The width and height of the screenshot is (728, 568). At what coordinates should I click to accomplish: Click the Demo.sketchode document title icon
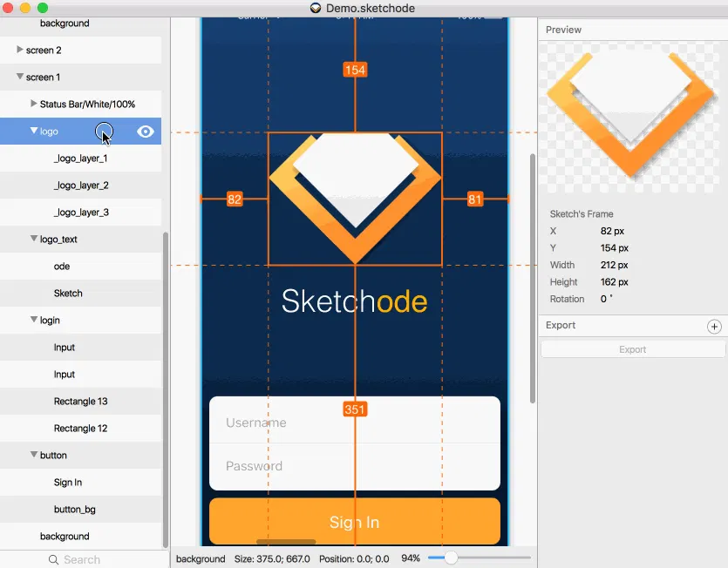click(x=316, y=9)
